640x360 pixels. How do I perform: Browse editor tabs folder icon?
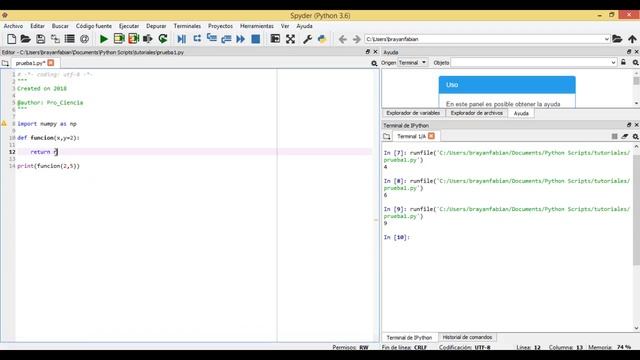[5, 63]
